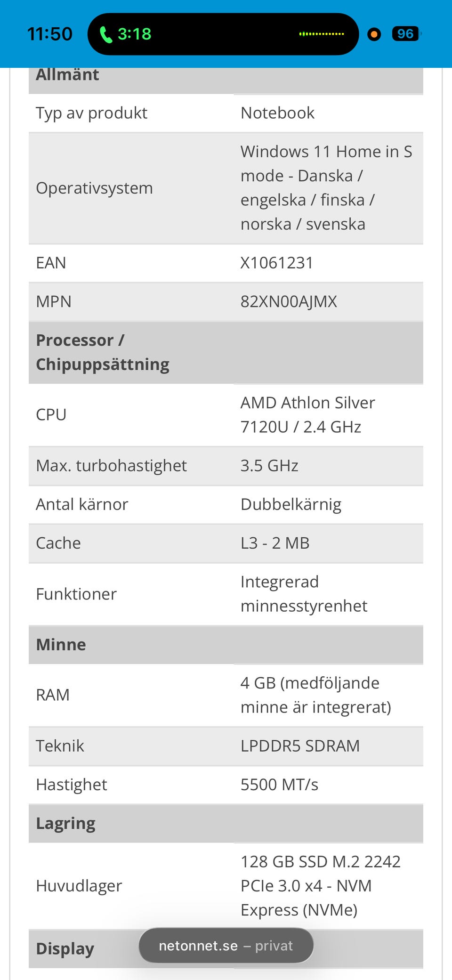The height and width of the screenshot is (980, 452).
Task: Open the netonnet.se address pill
Action: 226,946
